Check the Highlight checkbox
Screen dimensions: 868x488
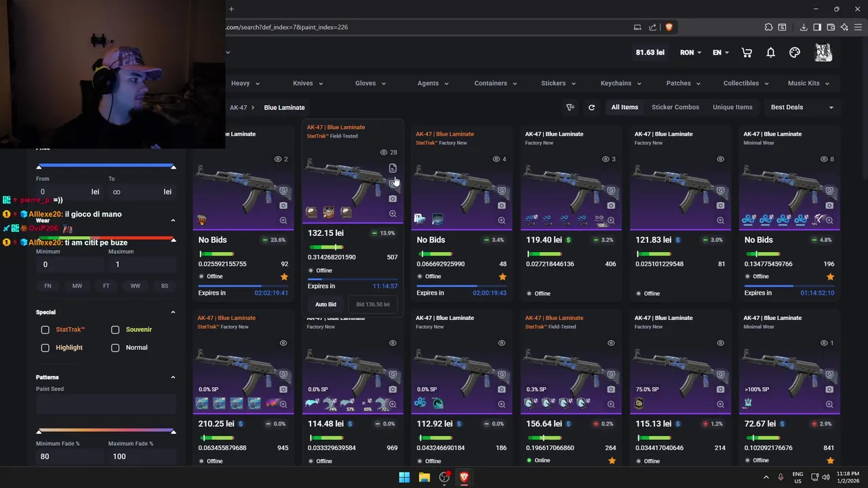click(45, 348)
